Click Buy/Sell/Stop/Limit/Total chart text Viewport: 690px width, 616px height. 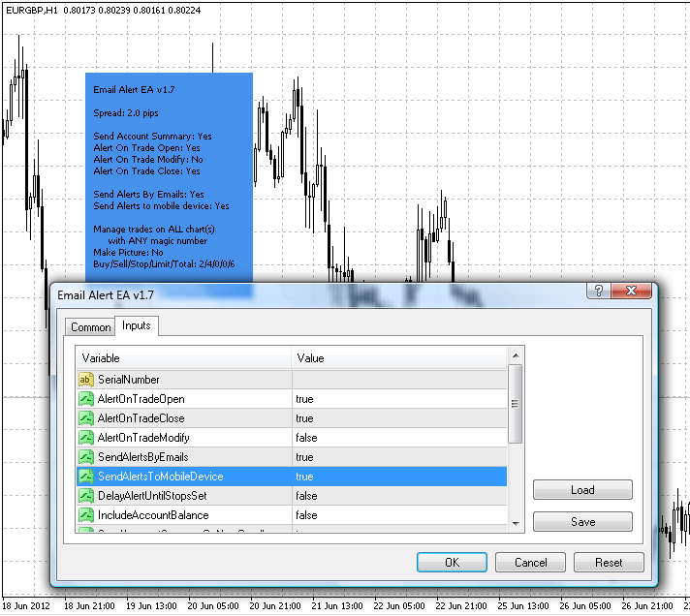[x=164, y=263]
